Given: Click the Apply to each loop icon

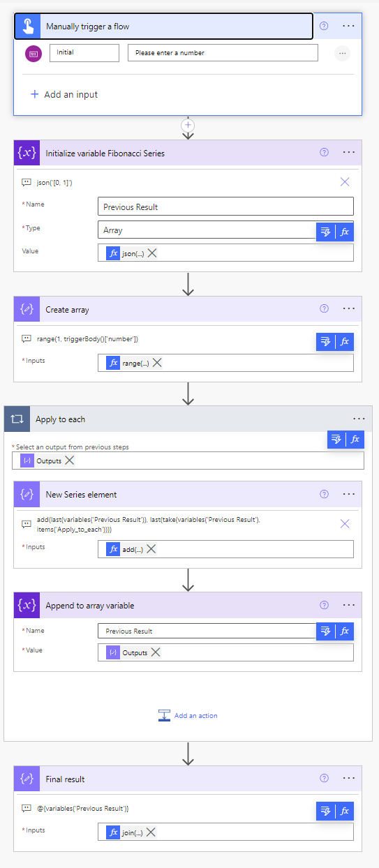Looking at the screenshot, I should click(x=17, y=419).
